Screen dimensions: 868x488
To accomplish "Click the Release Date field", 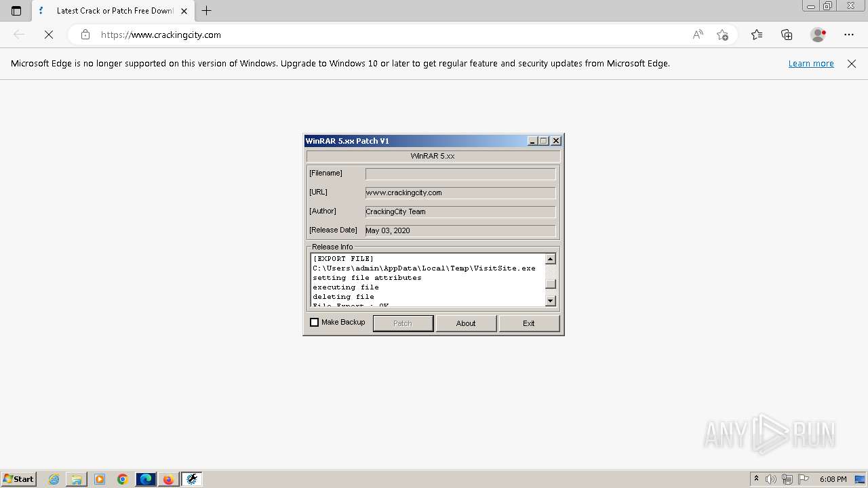I will point(460,230).
